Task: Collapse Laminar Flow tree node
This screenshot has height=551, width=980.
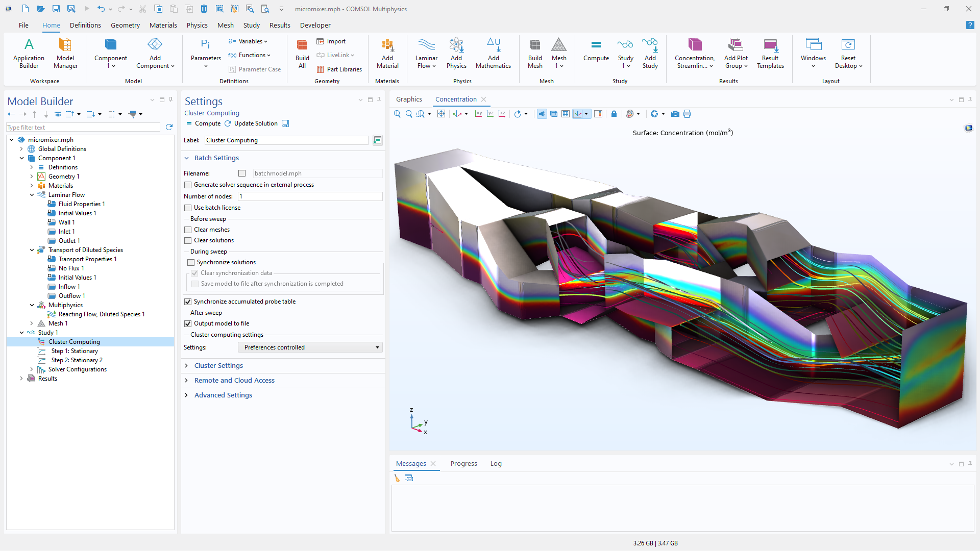Action: pyautogui.click(x=32, y=195)
